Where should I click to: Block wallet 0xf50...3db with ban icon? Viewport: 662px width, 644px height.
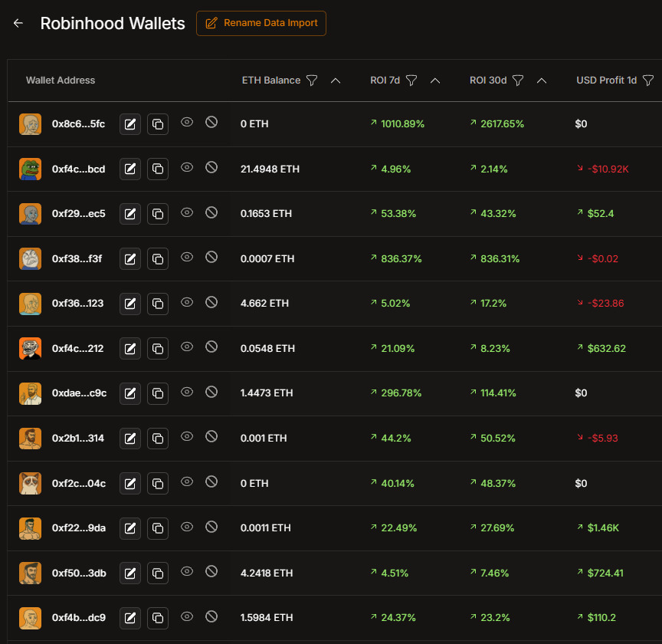tap(211, 571)
